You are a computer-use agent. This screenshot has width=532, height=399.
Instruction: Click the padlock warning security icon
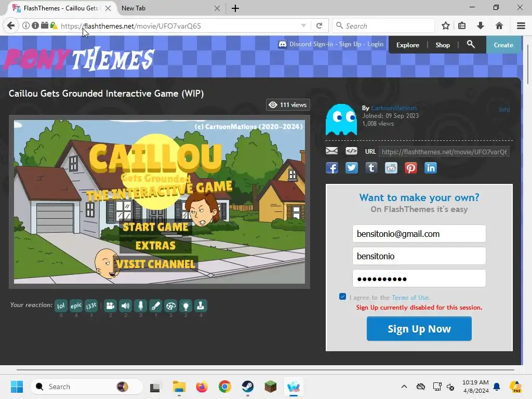pyautogui.click(x=54, y=25)
